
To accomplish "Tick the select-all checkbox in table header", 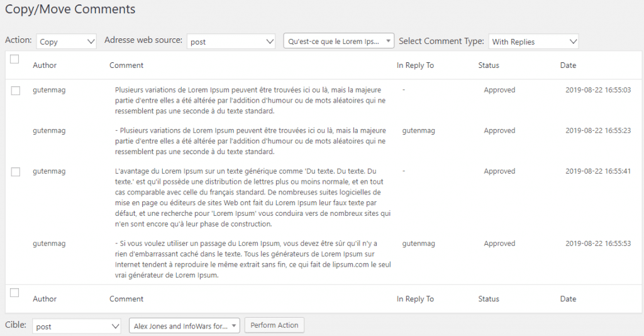I will pyautogui.click(x=14, y=59).
